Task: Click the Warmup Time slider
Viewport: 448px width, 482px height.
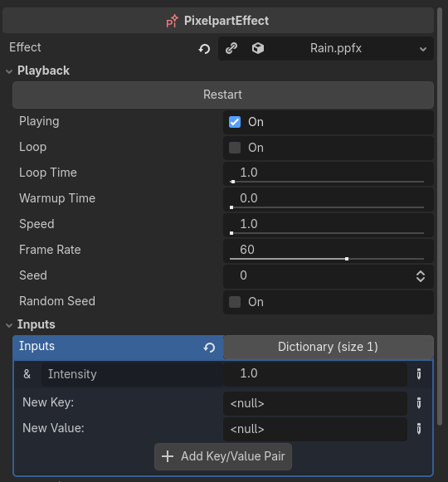Action: [327, 207]
